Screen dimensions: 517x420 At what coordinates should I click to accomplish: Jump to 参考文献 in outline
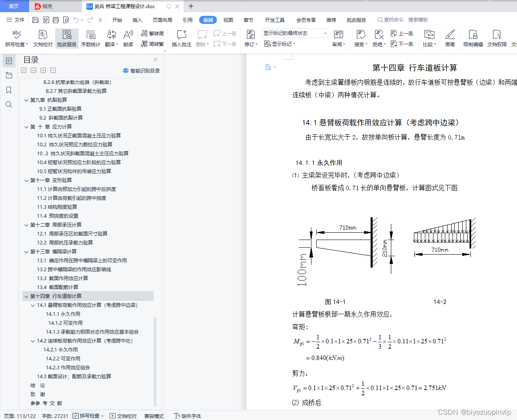coord(46,403)
